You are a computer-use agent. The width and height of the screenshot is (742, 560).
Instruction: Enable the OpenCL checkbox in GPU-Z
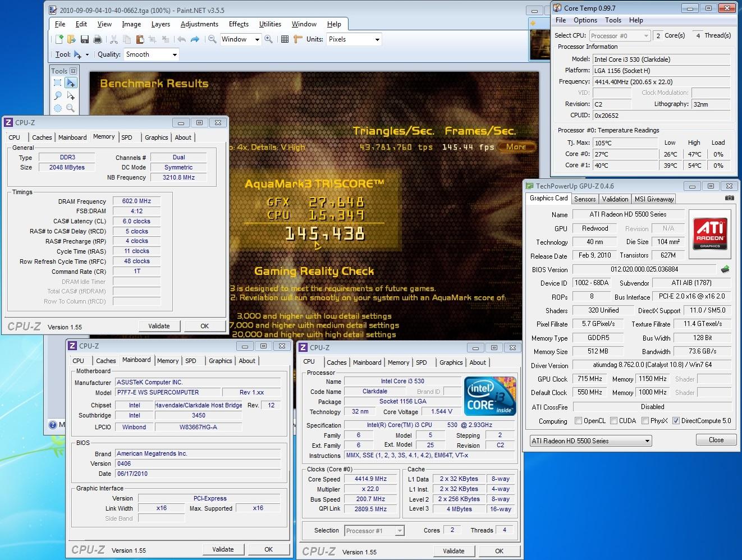(x=578, y=421)
